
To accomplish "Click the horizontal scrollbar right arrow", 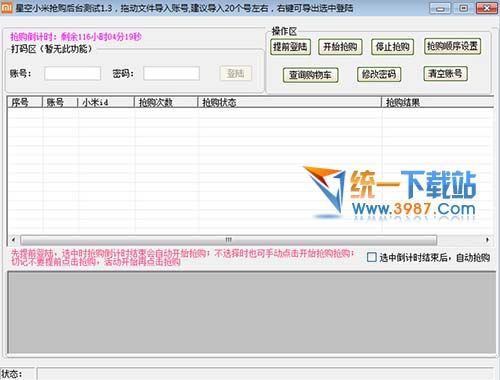I will [487, 240].
